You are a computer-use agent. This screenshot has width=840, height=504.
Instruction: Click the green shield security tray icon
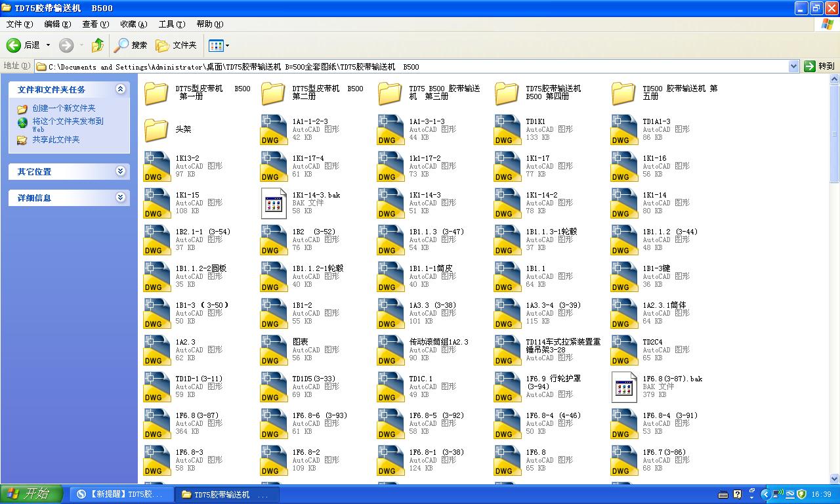(801, 494)
